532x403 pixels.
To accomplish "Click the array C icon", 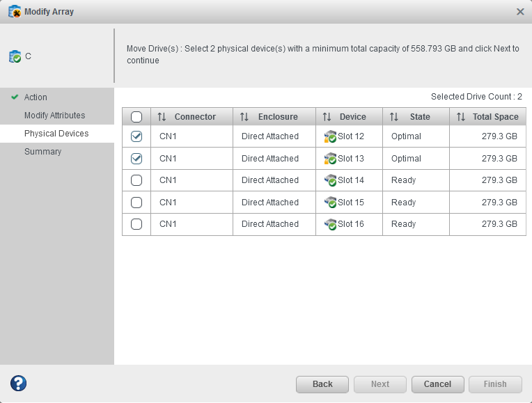I will pos(15,56).
